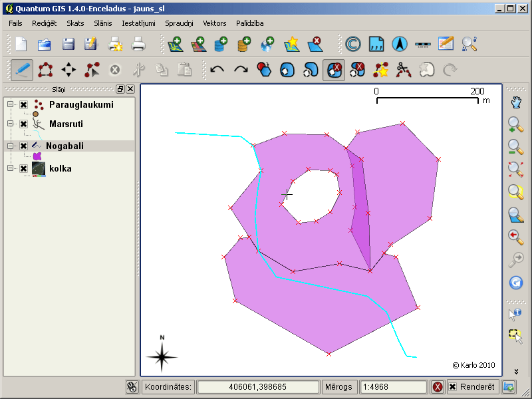The height and width of the screenshot is (399, 532).
Task: Open the Slānis menu
Action: tap(103, 23)
